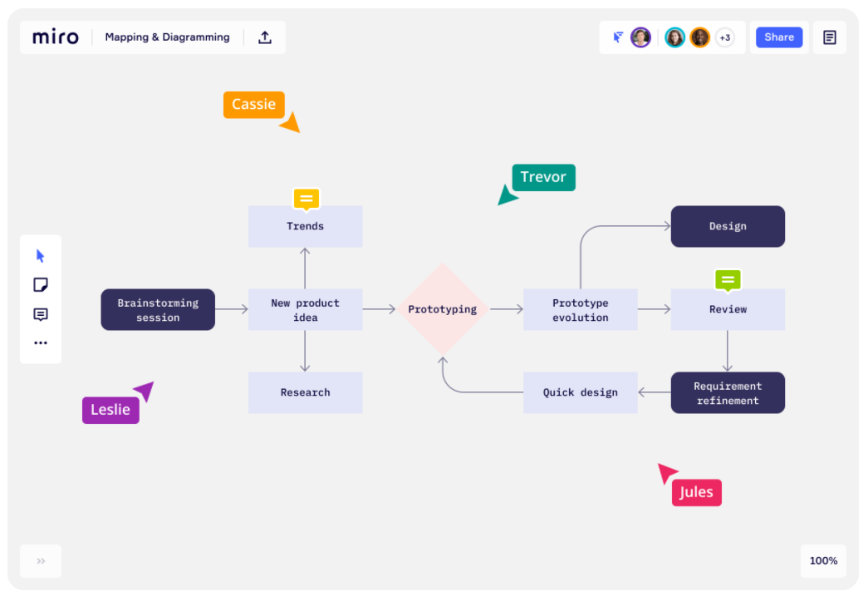Select the Research box
The width and height of the screenshot is (868, 596).
tap(305, 392)
